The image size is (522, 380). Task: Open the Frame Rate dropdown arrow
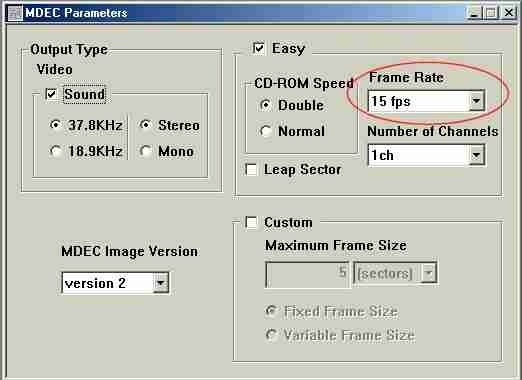pyautogui.click(x=476, y=101)
